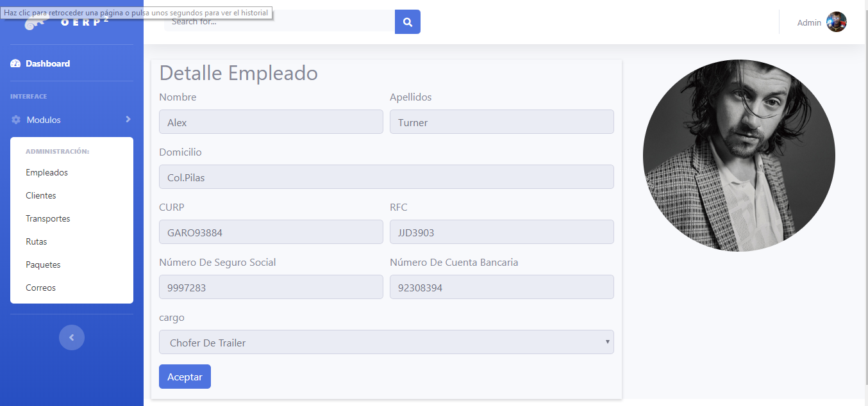Open the Empleados menu entry
The image size is (868, 406).
(46, 172)
